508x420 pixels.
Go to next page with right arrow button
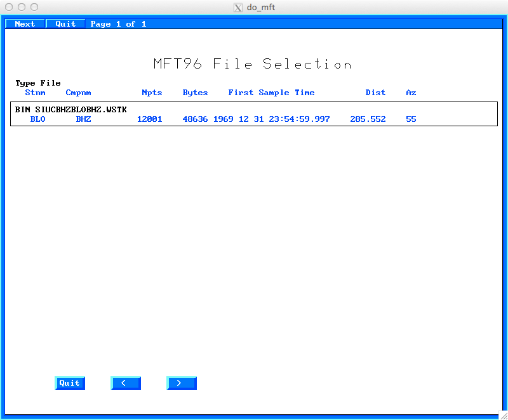[x=182, y=383]
